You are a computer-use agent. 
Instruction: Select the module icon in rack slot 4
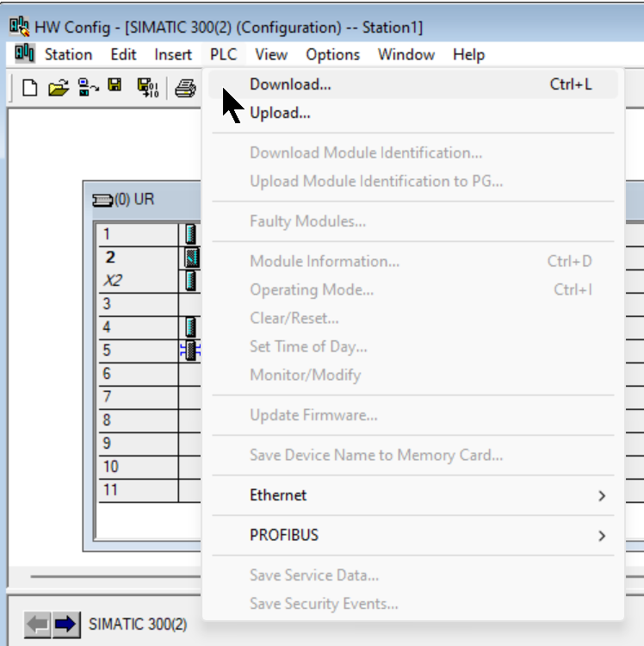[190, 327]
